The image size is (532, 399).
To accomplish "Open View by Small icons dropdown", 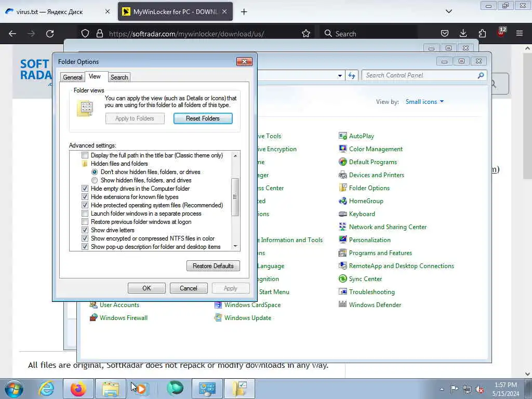I will coord(424,102).
